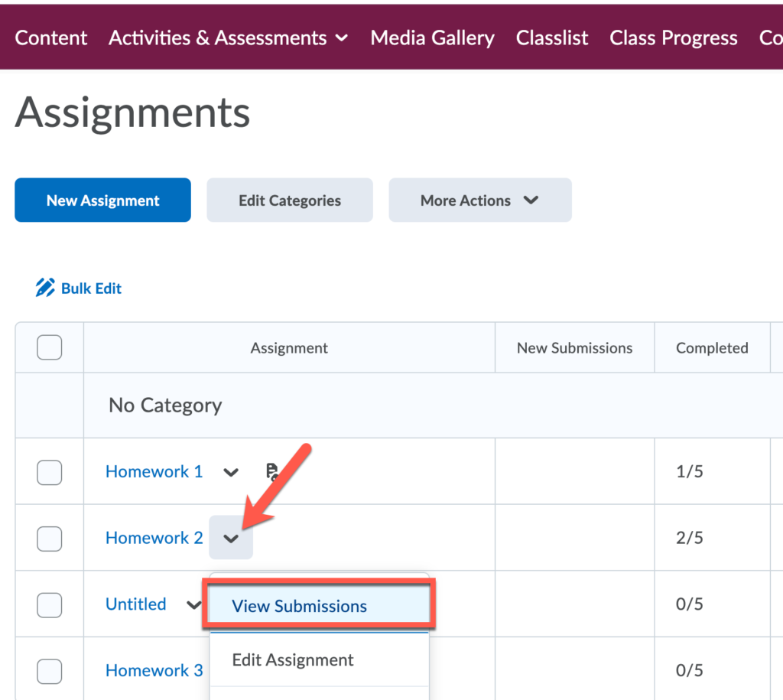The height and width of the screenshot is (700, 783).
Task: Navigate to Classlist in navbar
Action: pyautogui.click(x=552, y=38)
